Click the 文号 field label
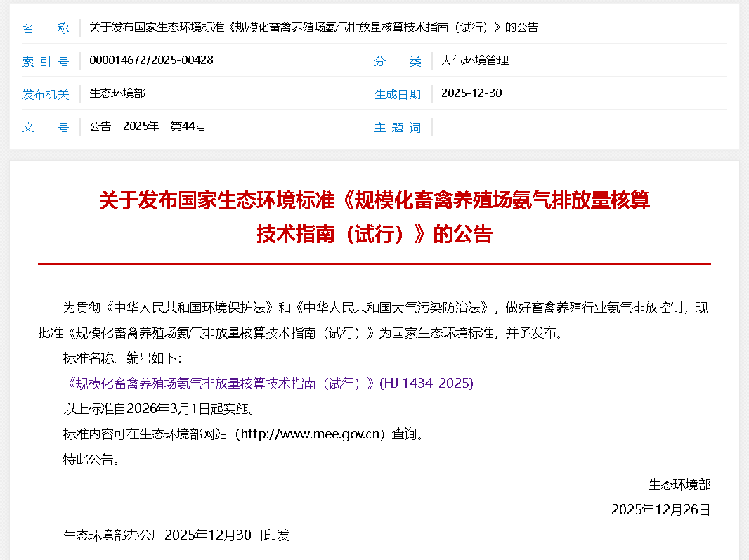 point(46,127)
